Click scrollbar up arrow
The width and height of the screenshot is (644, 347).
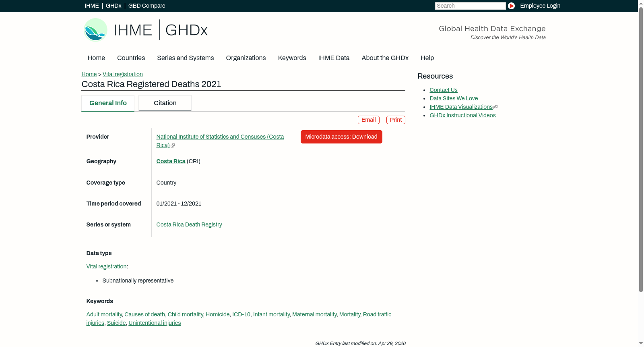pos(641,3)
